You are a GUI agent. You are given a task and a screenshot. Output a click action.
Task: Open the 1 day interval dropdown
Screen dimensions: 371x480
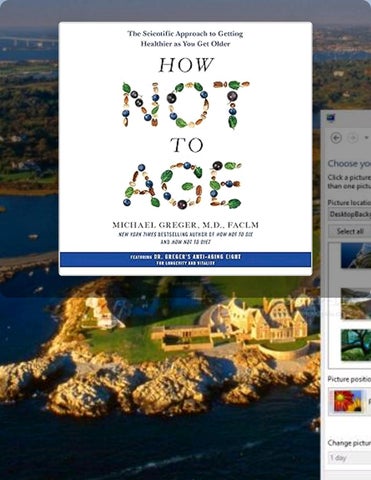tap(350, 458)
